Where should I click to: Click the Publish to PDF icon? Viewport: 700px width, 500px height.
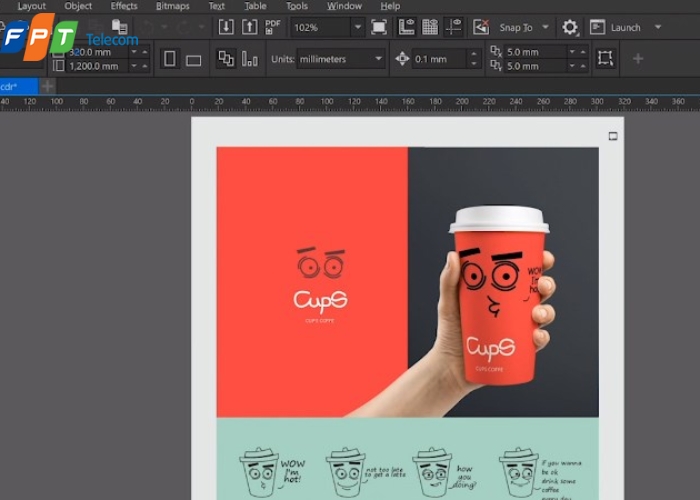pyautogui.click(x=272, y=27)
